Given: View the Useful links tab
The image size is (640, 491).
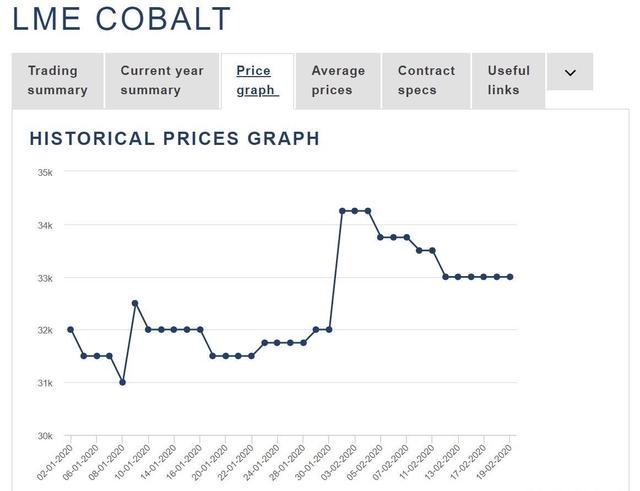Looking at the screenshot, I should click(x=509, y=80).
